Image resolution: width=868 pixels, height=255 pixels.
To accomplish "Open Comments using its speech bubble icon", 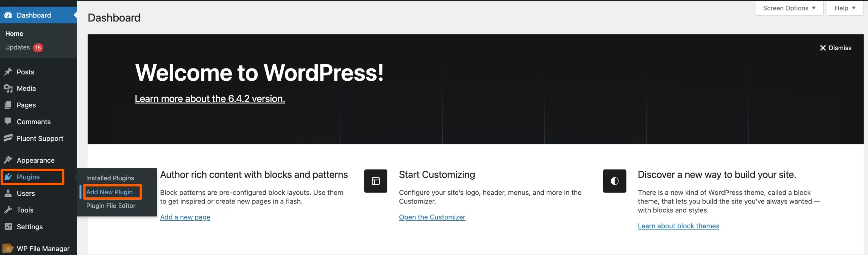I will click(x=8, y=121).
